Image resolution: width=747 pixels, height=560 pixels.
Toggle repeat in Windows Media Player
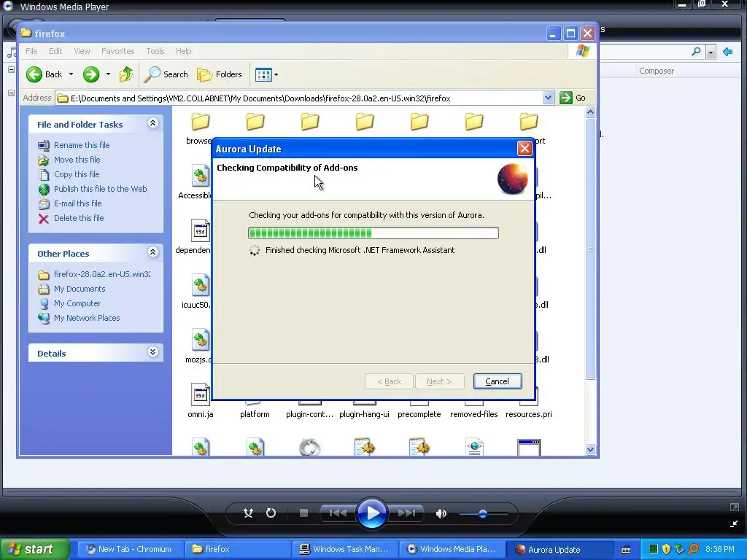tap(271, 513)
